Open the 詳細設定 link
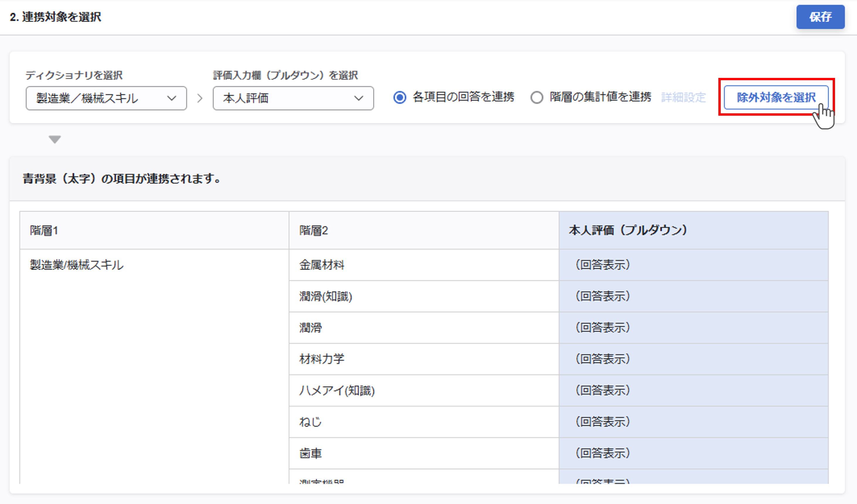 tap(683, 98)
